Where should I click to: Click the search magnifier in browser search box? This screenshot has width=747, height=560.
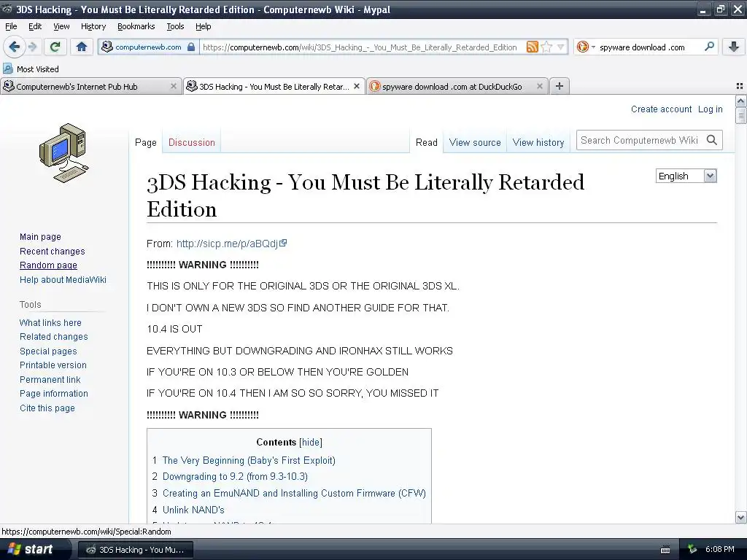[709, 47]
